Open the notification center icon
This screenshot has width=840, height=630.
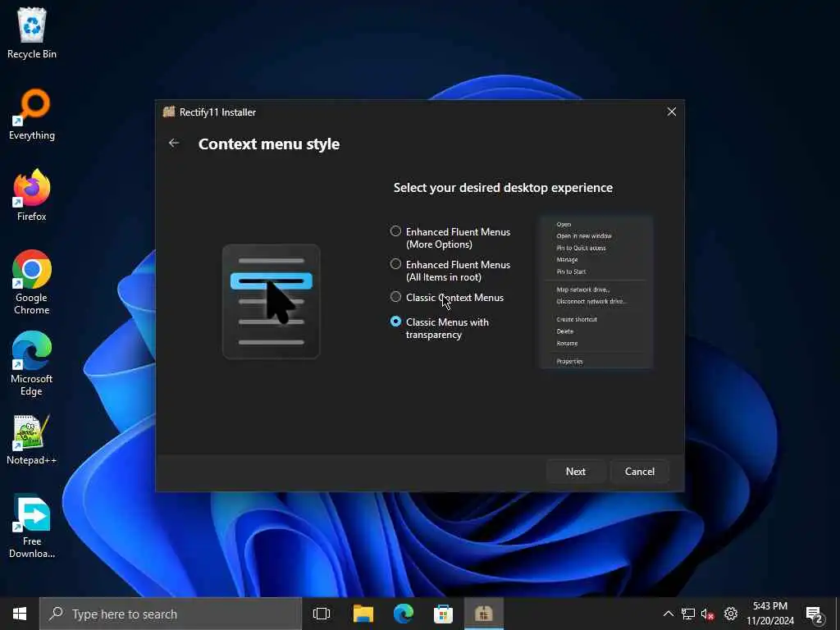coord(815,614)
